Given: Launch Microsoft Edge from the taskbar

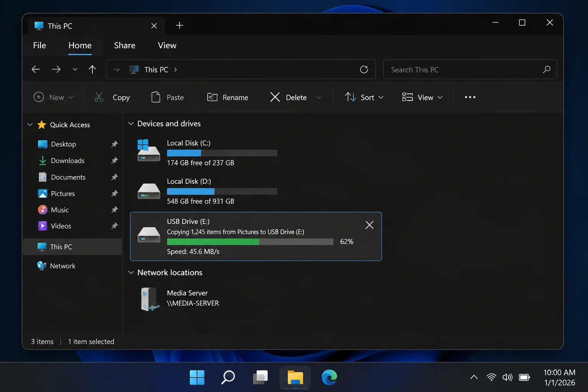Looking at the screenshot, I should 329,377.
